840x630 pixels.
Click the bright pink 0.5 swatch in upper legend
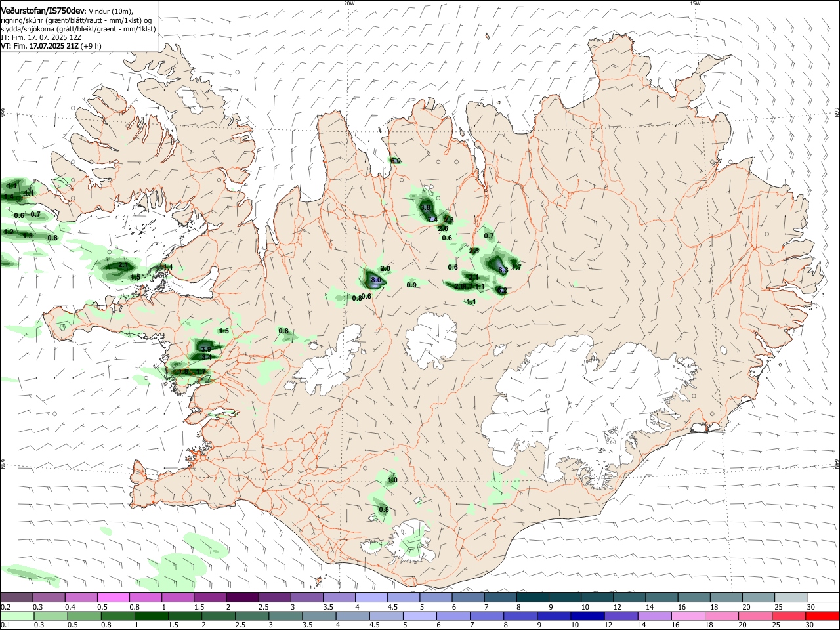point(113,597)
